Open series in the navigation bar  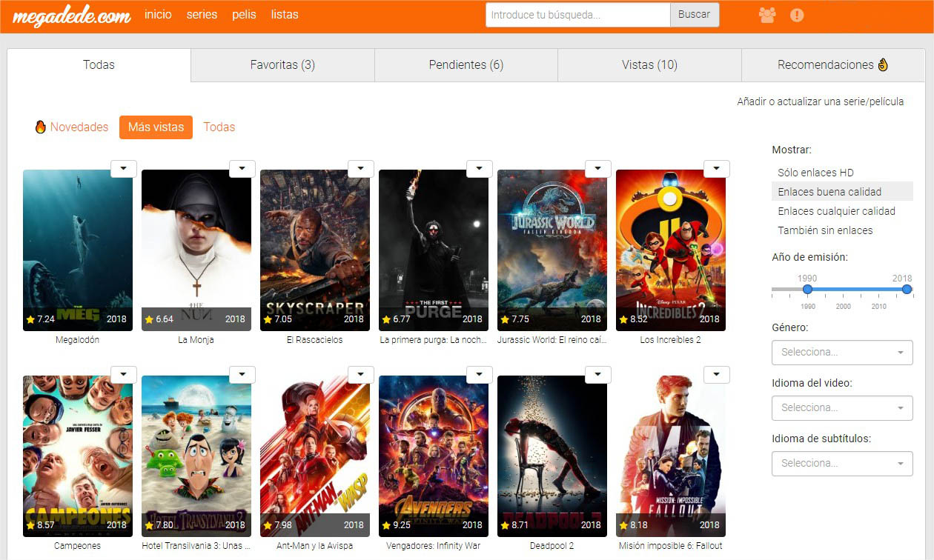pos(202,14)
